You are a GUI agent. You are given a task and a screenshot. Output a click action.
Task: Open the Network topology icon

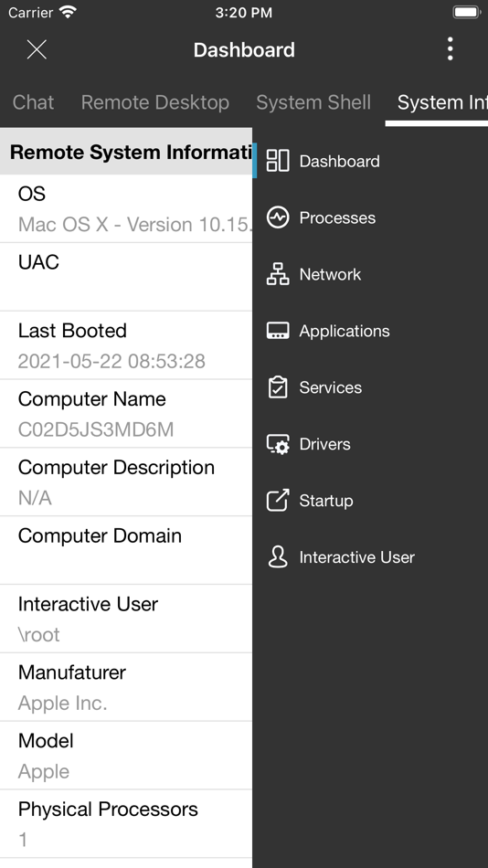coord(278,274)
